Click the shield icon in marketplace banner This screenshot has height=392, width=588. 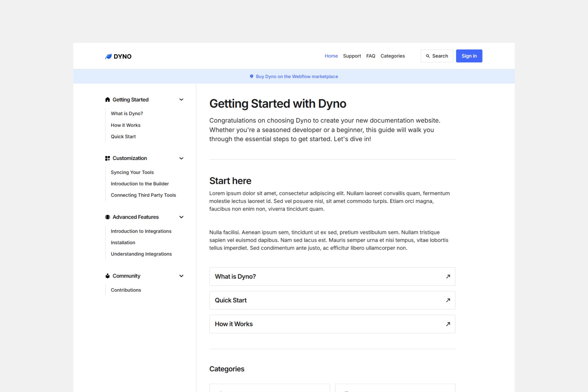[x=251, y=76]
